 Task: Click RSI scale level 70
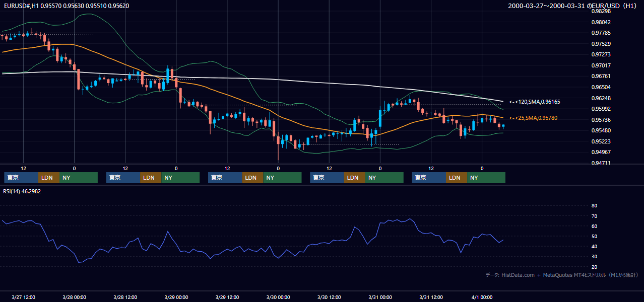(594, 216)
